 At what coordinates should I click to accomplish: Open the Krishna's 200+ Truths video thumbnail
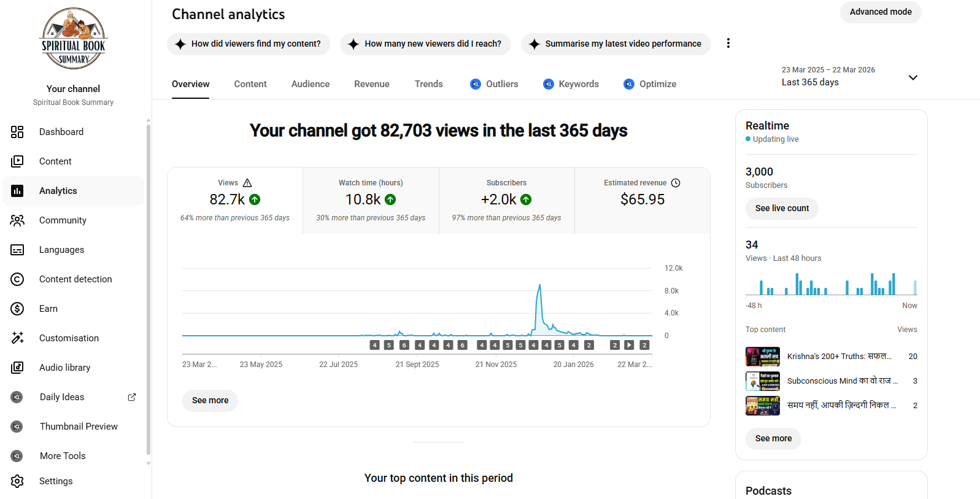tap(762, 357)
